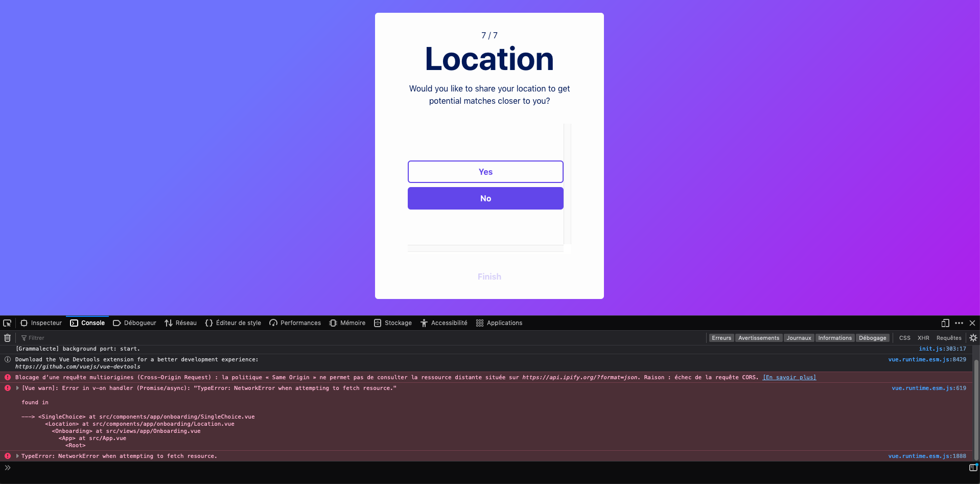Pick the element picker icon in devtools

(x=7, y=323)
